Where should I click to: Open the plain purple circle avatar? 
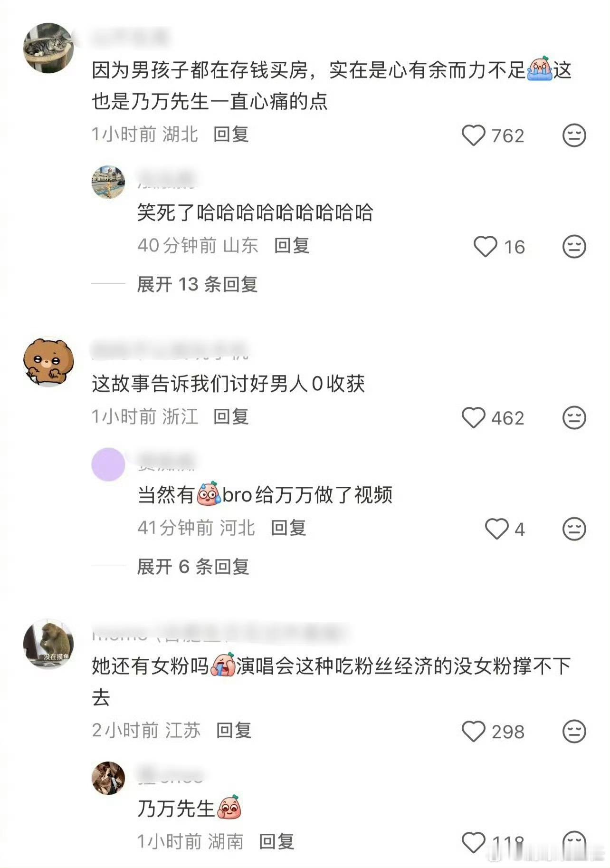pos(108,464)
